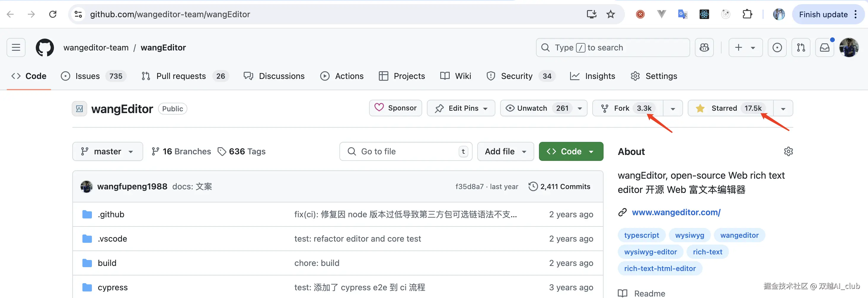Open latest commit hash f35d8a7
Screen dimensions: 868x298
[469, 187]
